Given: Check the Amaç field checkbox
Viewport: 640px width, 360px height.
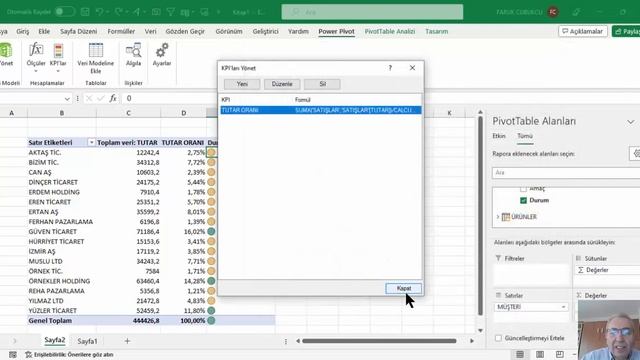Looking at the screenshot, I should click(x=523, y=189).
